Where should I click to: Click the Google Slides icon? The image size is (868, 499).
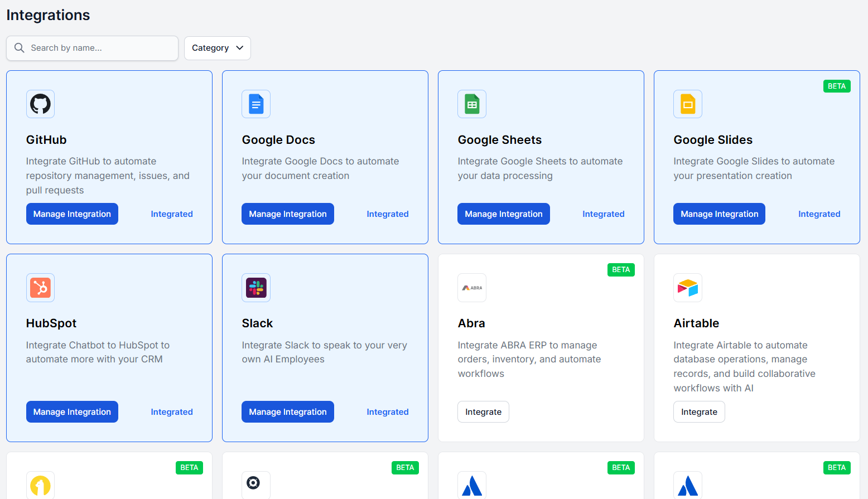tap(688, 104)
